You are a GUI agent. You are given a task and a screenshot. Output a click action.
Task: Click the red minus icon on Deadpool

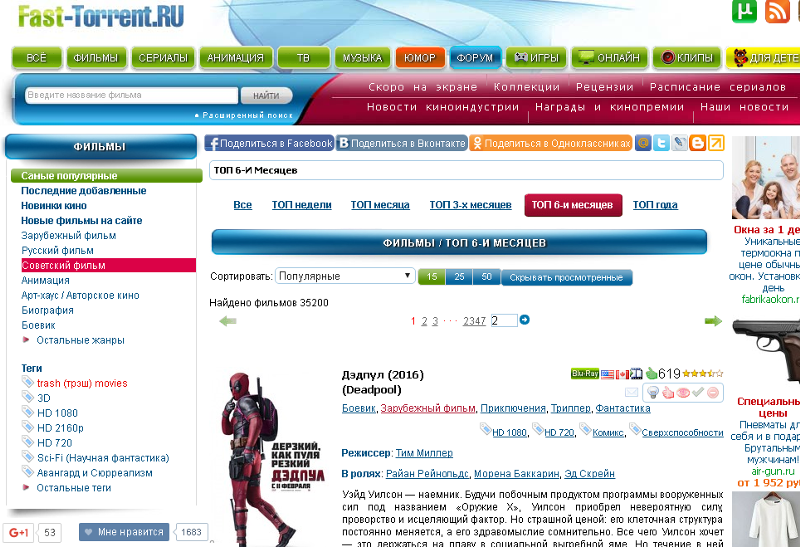coord(713,392)
